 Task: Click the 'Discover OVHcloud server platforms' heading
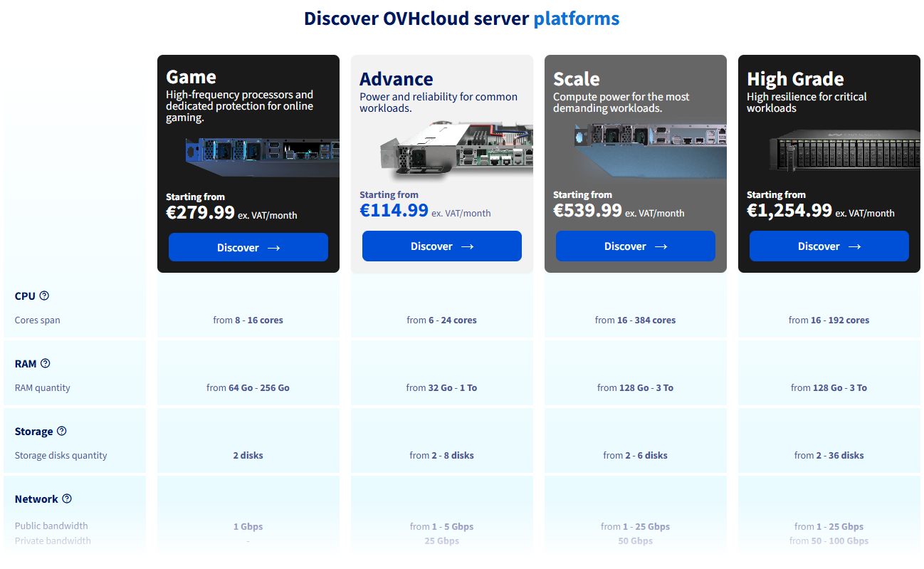point(462,19)
